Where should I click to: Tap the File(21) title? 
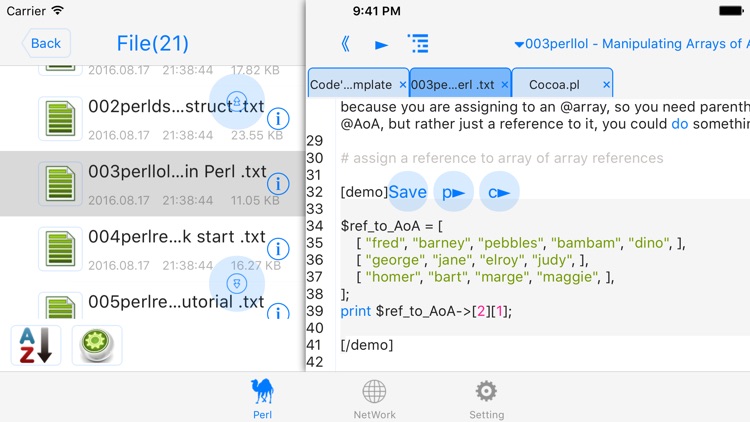click(153, 44)
